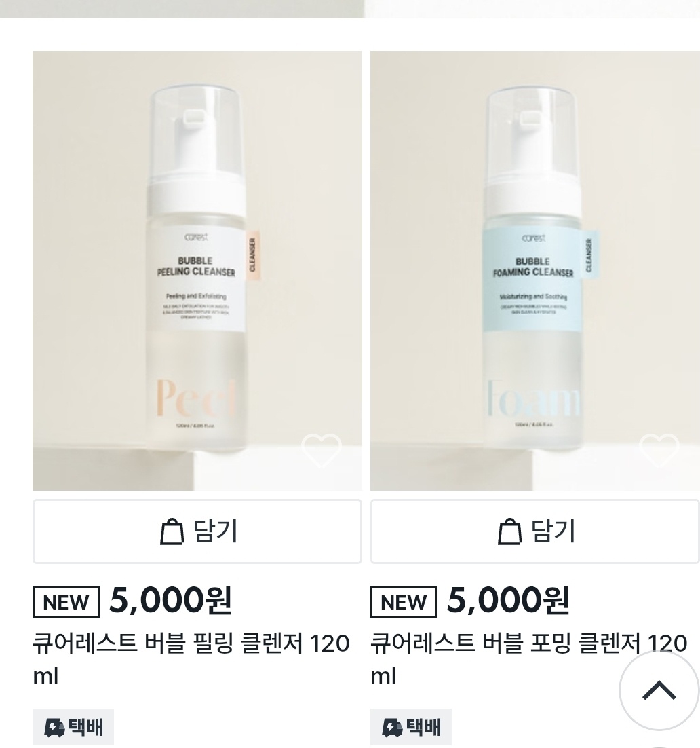Select the 5,000원 price of peeling cleanser
700x748 pixels.
coord(170,600)
